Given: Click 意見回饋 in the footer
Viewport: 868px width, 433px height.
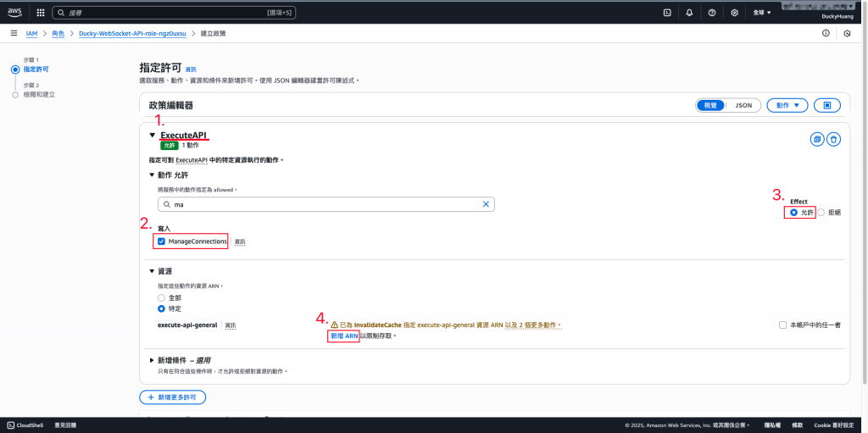Looking at the screenshot, I should (64, 425).
